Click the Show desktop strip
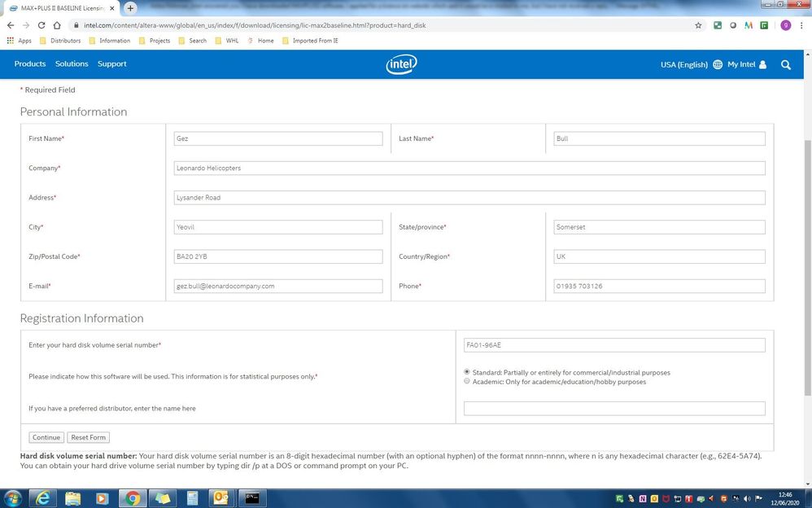Viewport: 812px width, 508px height. click(x=809, y=499)
